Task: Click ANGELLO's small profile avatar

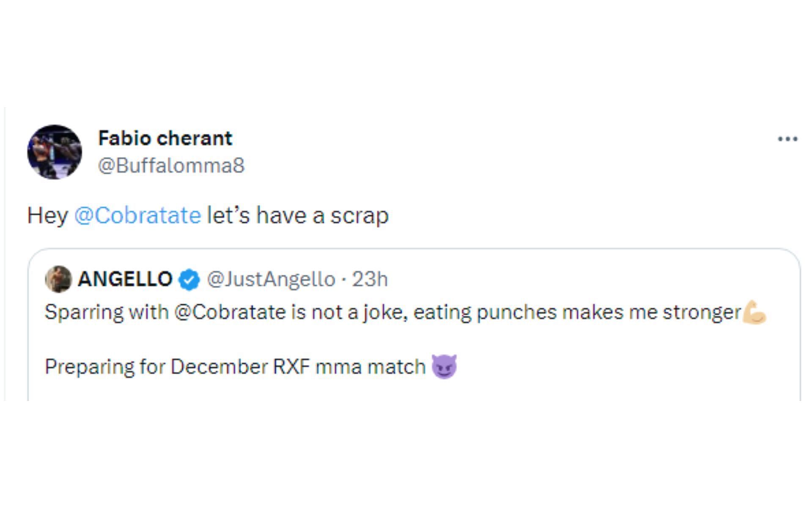Action: point(58,279)
